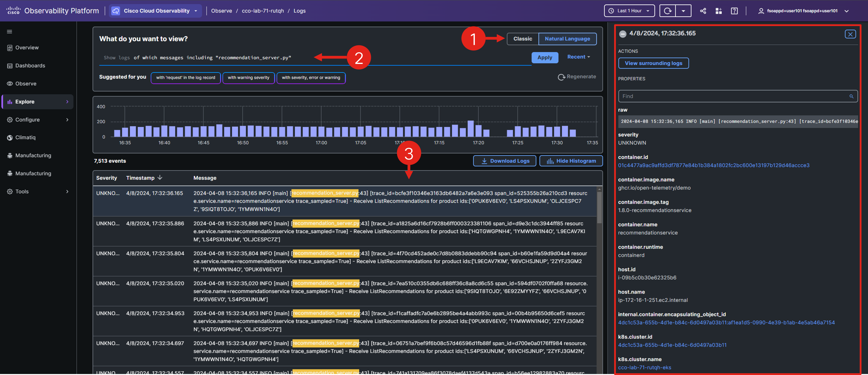Open the Dashboards sidebar item
This screenshot has height=375, width=868.
(x=30, y=65)
